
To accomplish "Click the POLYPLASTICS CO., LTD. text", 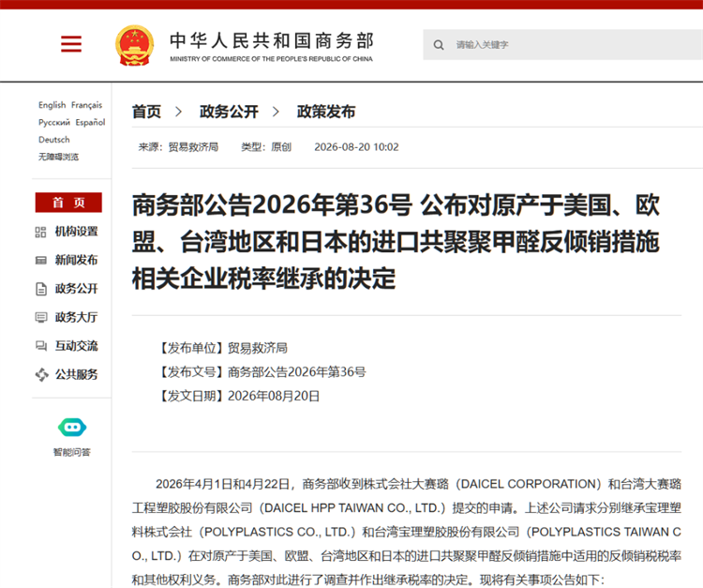I will (x=276, y=532).
